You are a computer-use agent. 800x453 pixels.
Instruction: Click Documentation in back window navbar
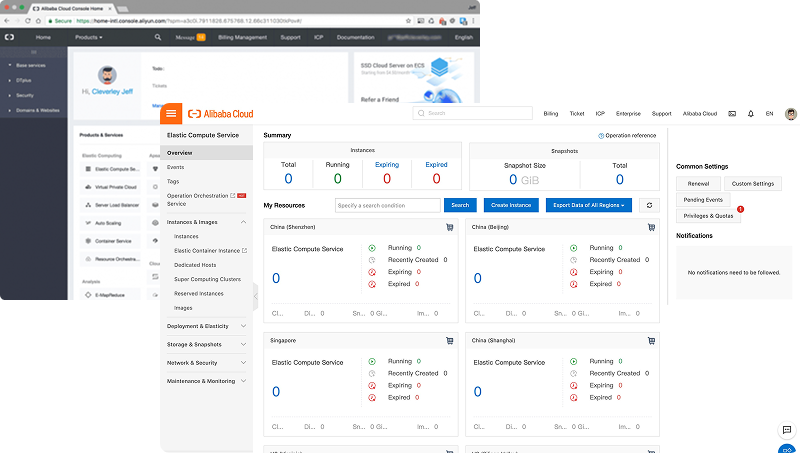(x=356, y=37)
